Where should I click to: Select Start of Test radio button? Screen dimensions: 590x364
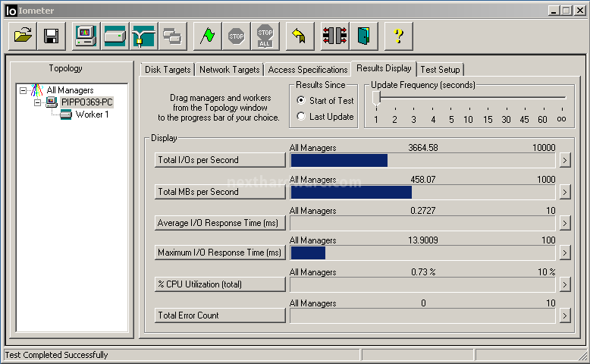[x=300, y=100]
